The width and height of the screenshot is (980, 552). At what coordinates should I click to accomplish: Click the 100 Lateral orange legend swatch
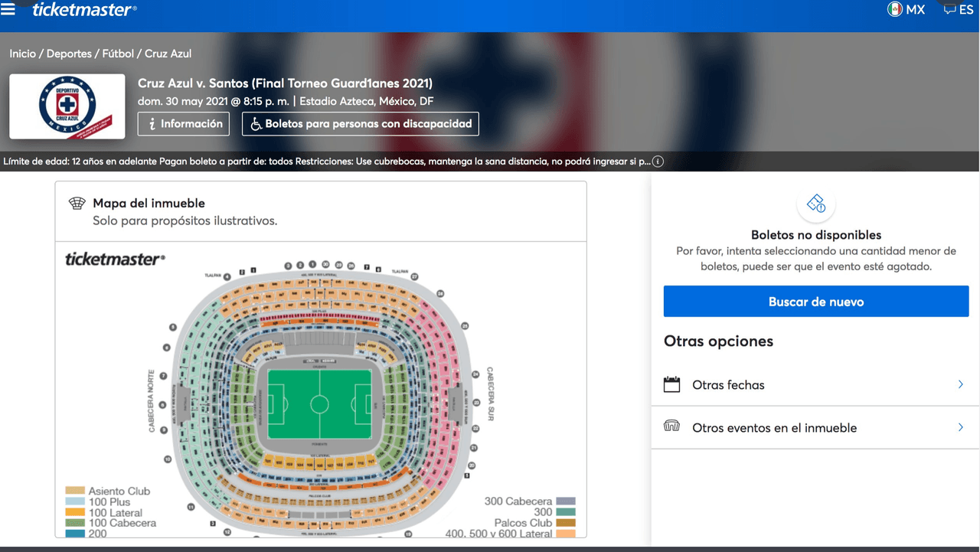click(x=75, y=513)
